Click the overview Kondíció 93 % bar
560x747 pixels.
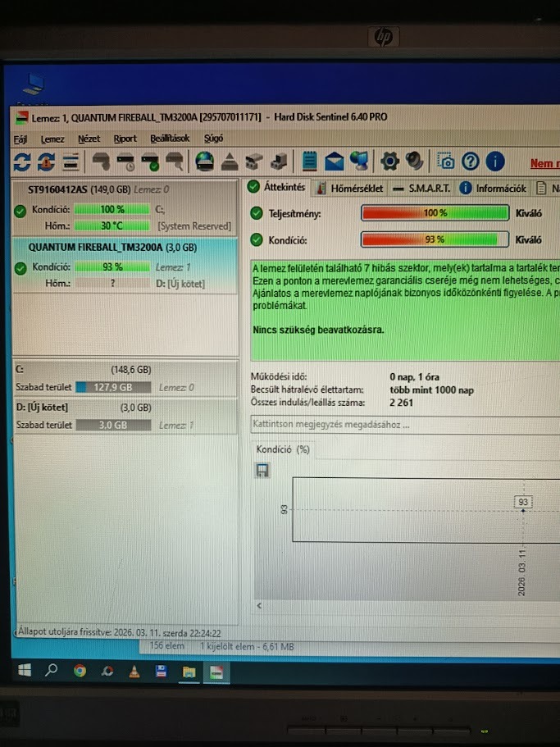[435, 239]
